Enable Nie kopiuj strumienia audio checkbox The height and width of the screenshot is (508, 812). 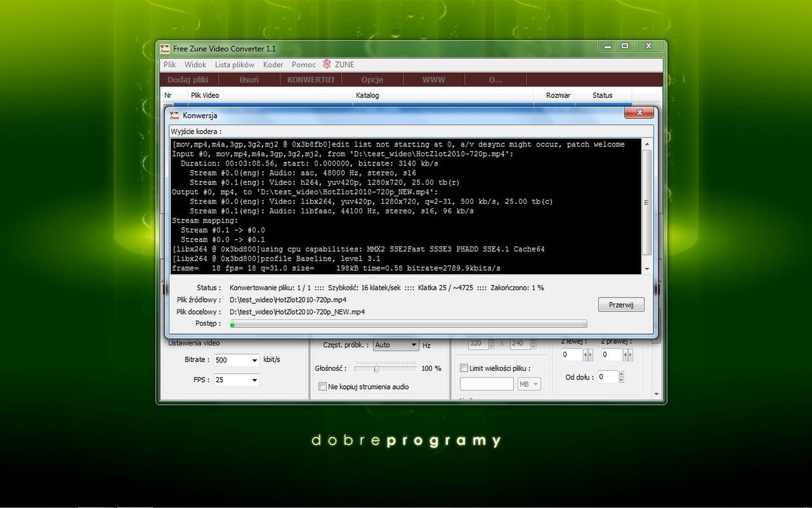(323, 387)
